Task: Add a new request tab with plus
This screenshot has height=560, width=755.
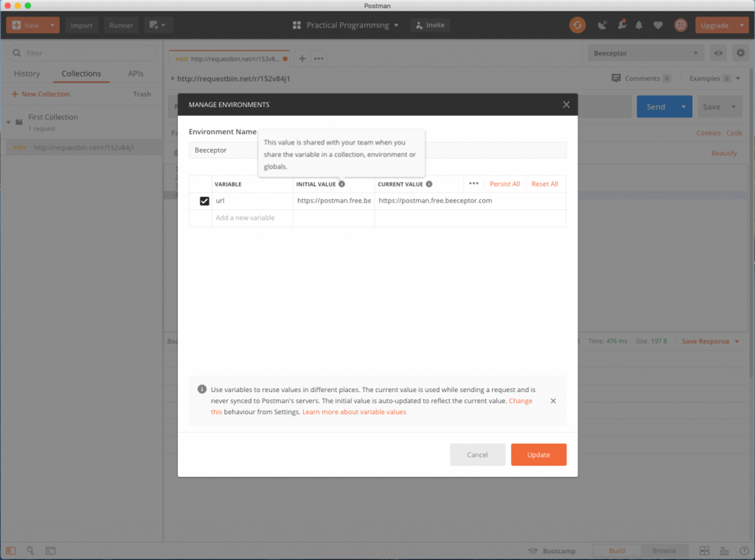Action: (x=302, y=59)
